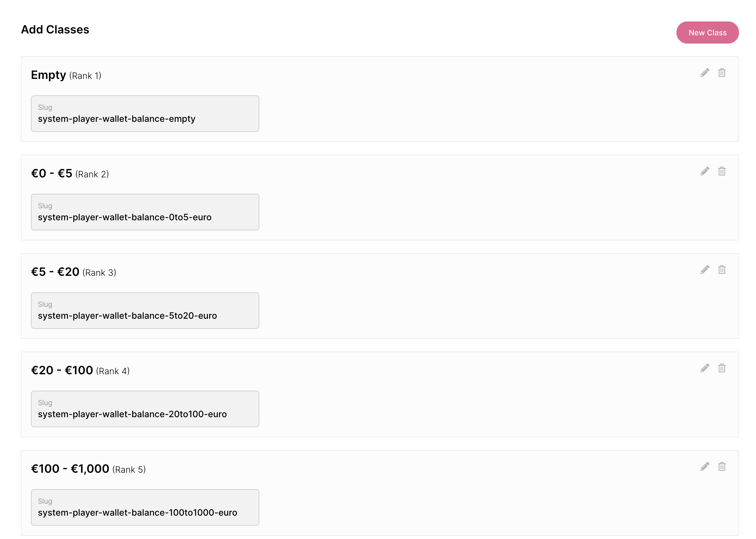Screen dimensions: 756x539
Task: Delete the €0 - €5 class
Action: point(722,171)
